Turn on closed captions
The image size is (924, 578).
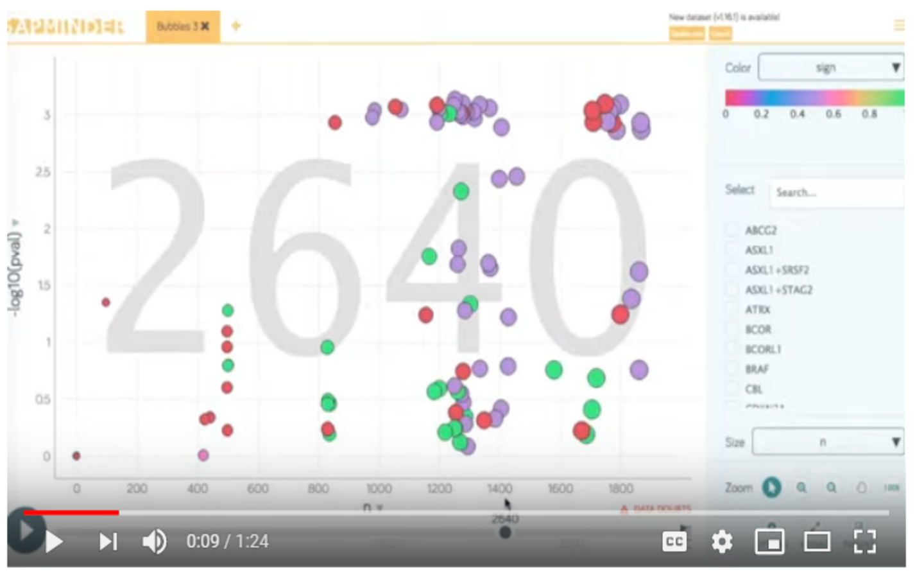click(x=674, y=542)
